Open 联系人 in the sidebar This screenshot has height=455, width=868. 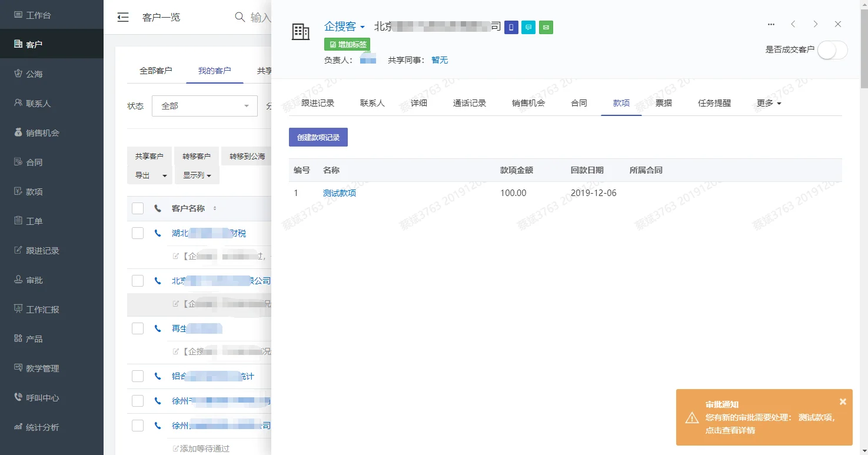tap(52, 103)
